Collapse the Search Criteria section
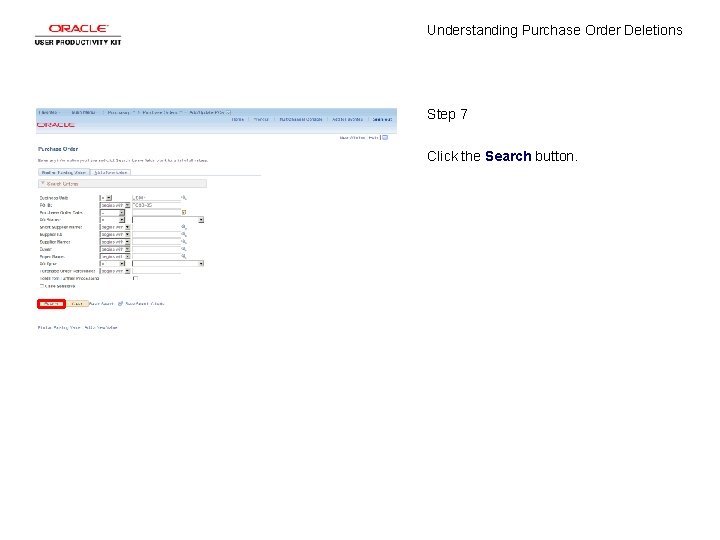The image size is (720, 540). pos(43,184)
